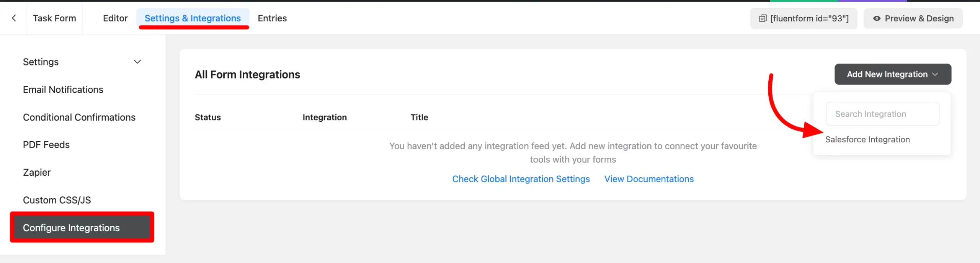The height and width of the screenshot is (263, 980).
Task: Select Conditional Confirmations in sidebar
Action: tap(79, 117)
